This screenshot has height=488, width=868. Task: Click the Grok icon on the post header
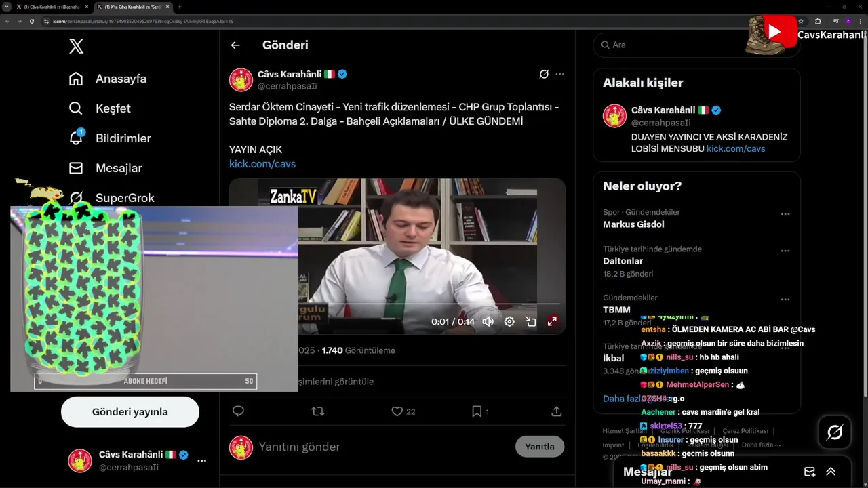544,74
